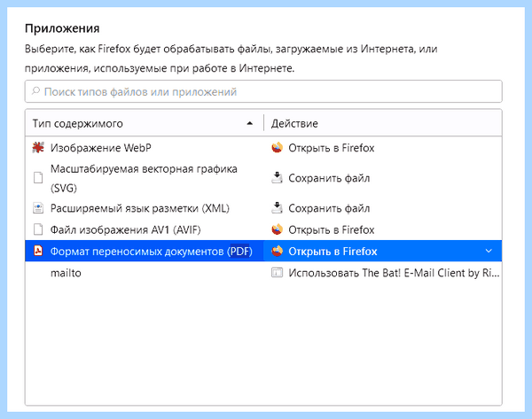Click the Приложения section heading
Screen dimensions: 532x419
click(62, 28)
